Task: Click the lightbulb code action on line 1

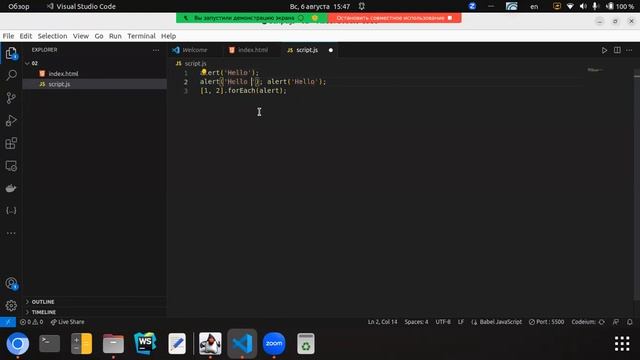Action: [203, 72]
